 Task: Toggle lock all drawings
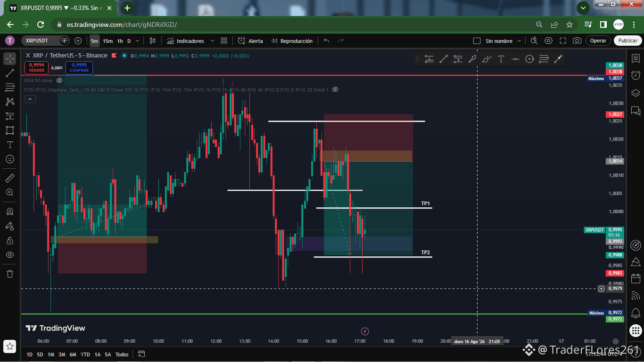tap(10, 240)
